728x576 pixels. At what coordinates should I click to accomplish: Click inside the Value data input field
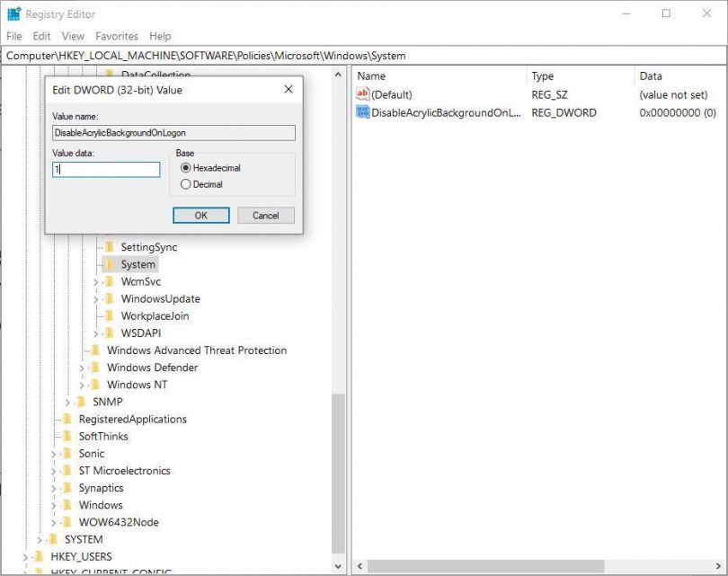(105, 170)
